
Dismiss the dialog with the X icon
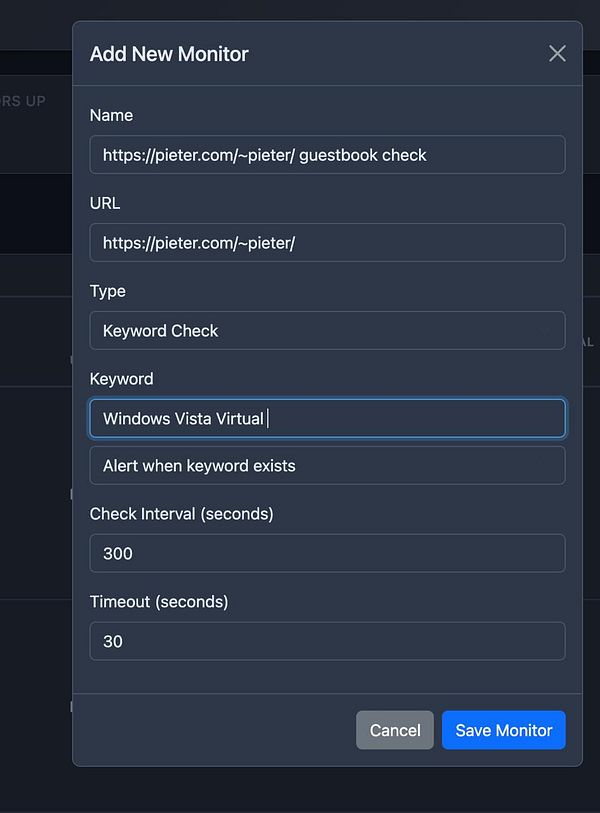557,54
